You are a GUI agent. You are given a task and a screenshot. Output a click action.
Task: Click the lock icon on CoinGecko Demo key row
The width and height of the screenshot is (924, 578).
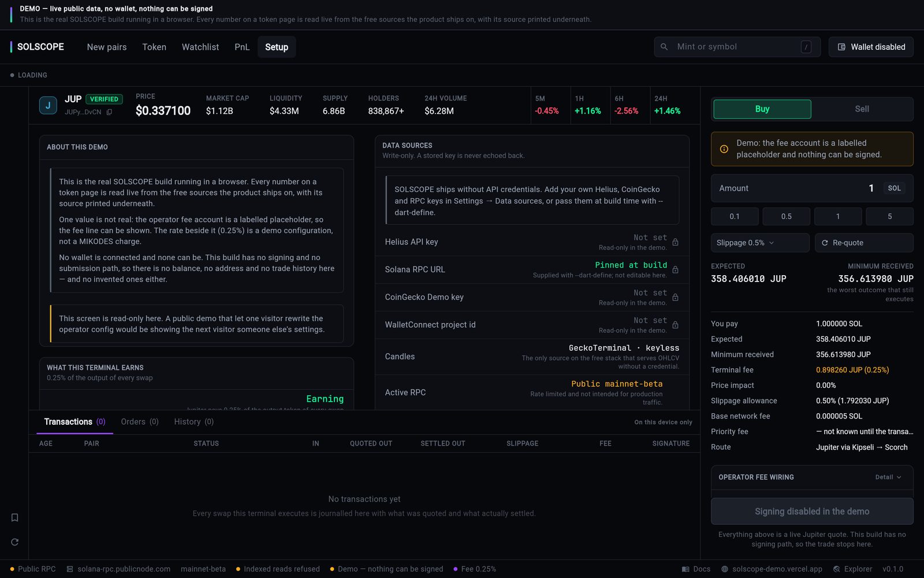coord(675,298)
